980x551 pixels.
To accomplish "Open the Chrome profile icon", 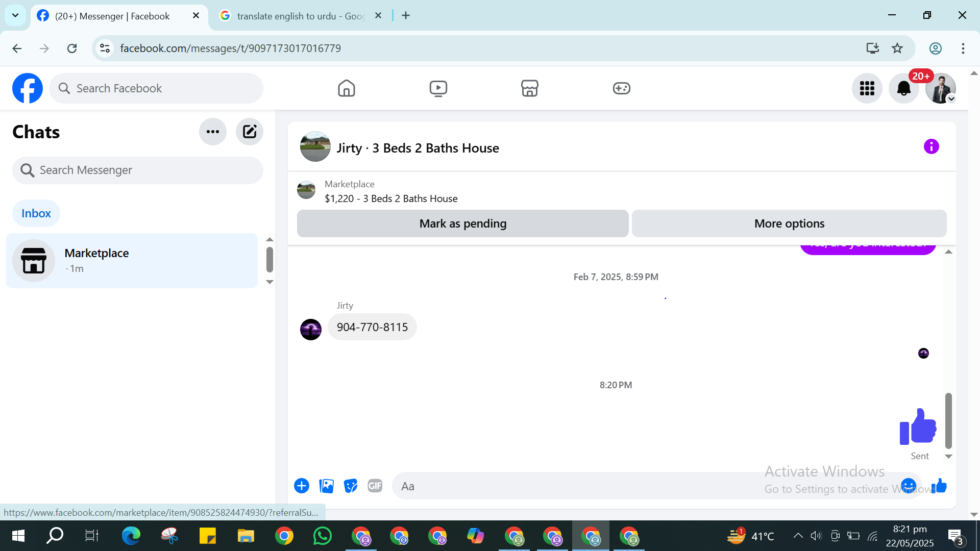I will click(936, 48).
